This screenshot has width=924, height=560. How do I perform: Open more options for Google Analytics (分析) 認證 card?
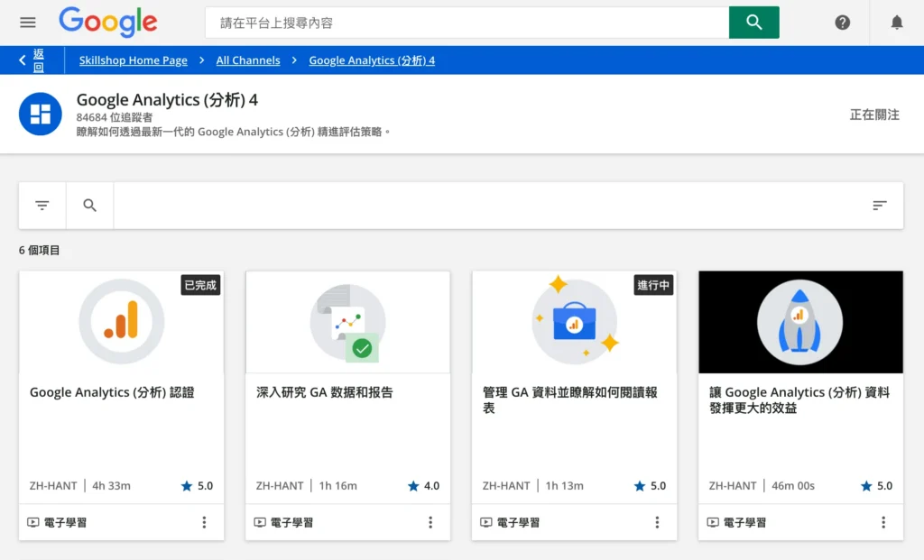tap(204, 522)
